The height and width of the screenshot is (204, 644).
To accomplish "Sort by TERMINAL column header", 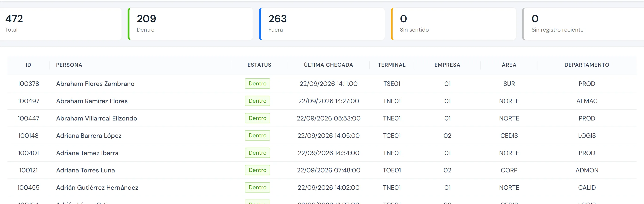I will 392,65.
